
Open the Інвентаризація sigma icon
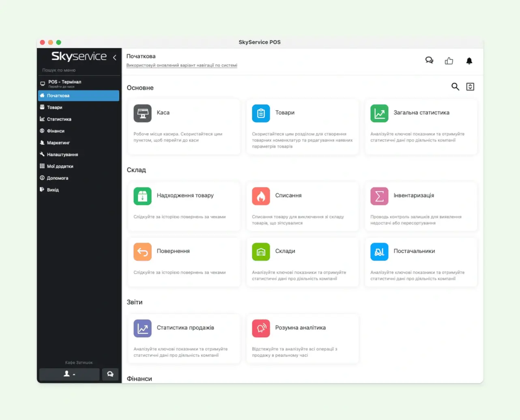pyautogui.click(x=379, y=196)
